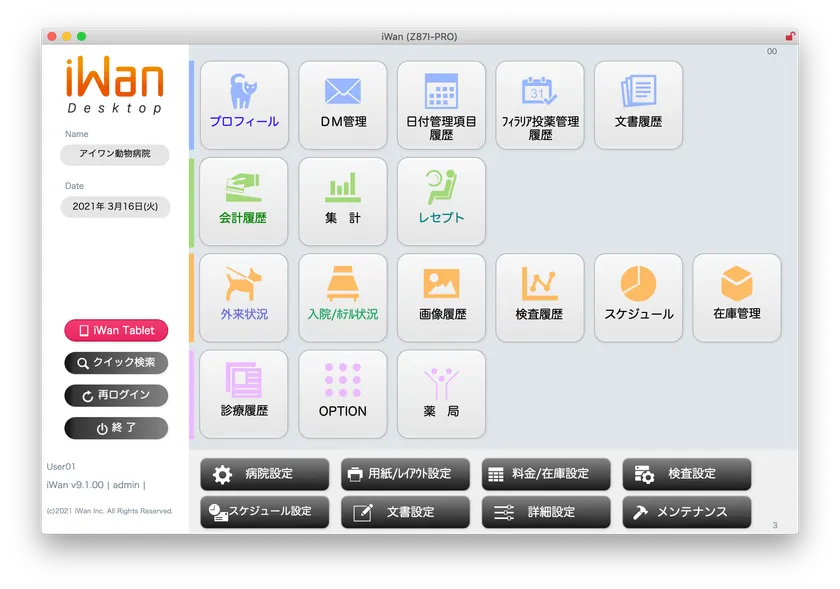
Task: Launch iWan Tablet pink button
Action: point(116,330)
